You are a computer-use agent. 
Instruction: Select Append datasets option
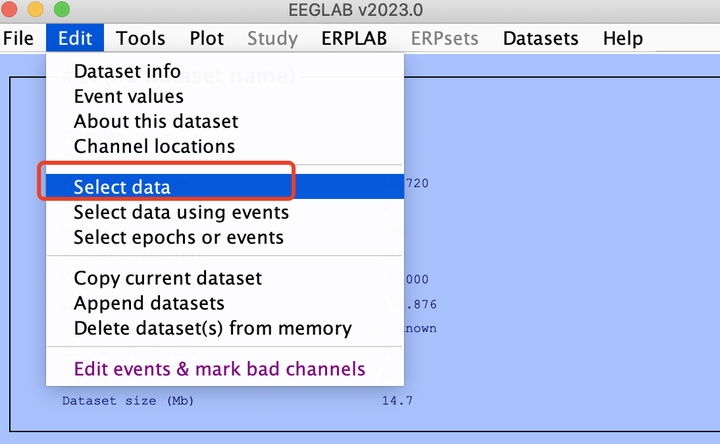(149, 303)
